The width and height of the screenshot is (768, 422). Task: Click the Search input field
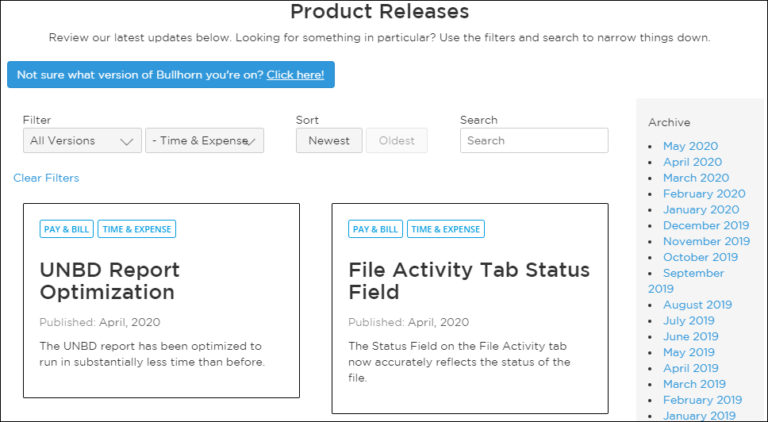tap(534, 141)
